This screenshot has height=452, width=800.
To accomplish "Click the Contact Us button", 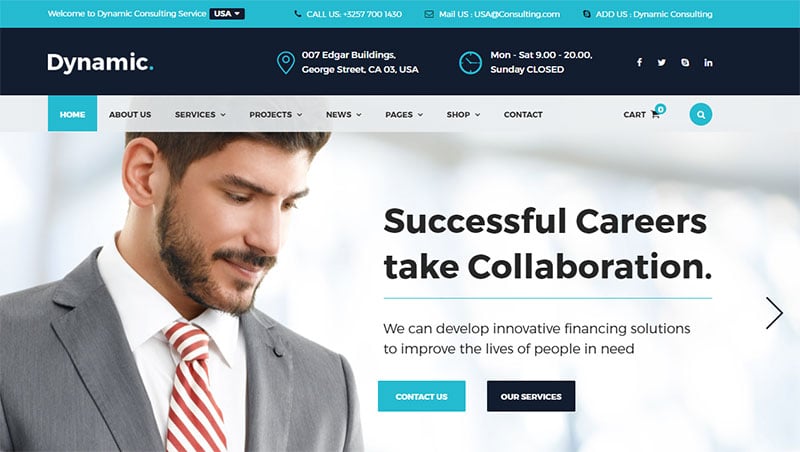I will (421, 396).
